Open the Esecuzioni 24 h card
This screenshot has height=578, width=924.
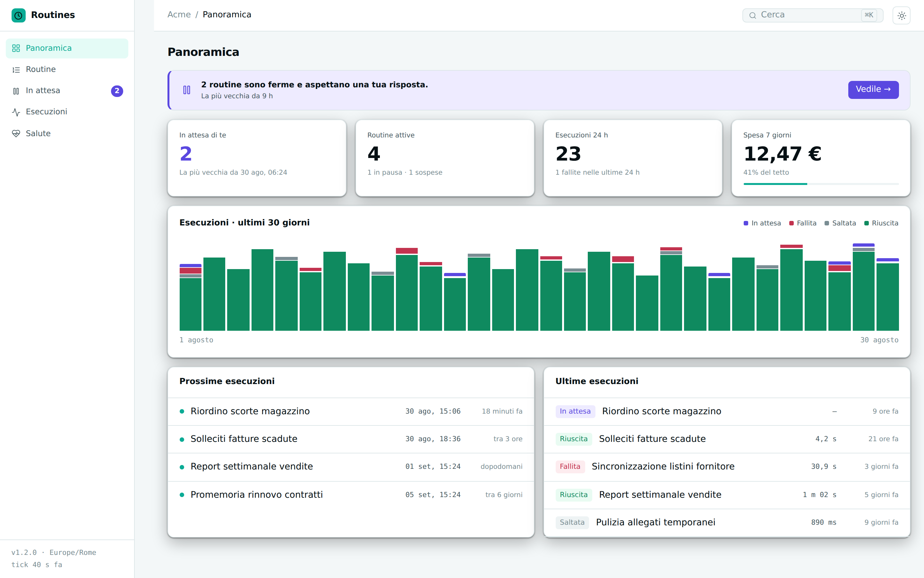(633, 158)
